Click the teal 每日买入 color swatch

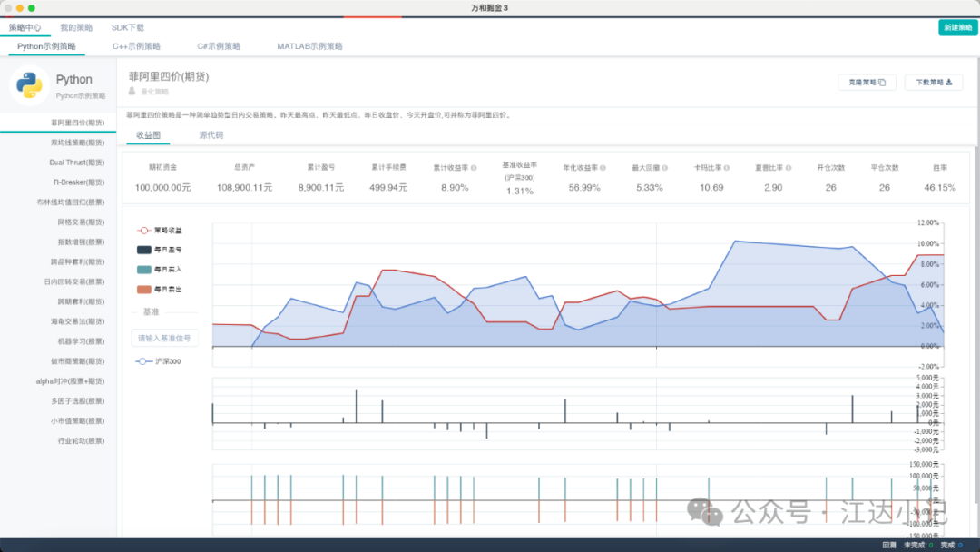[143, 270]
